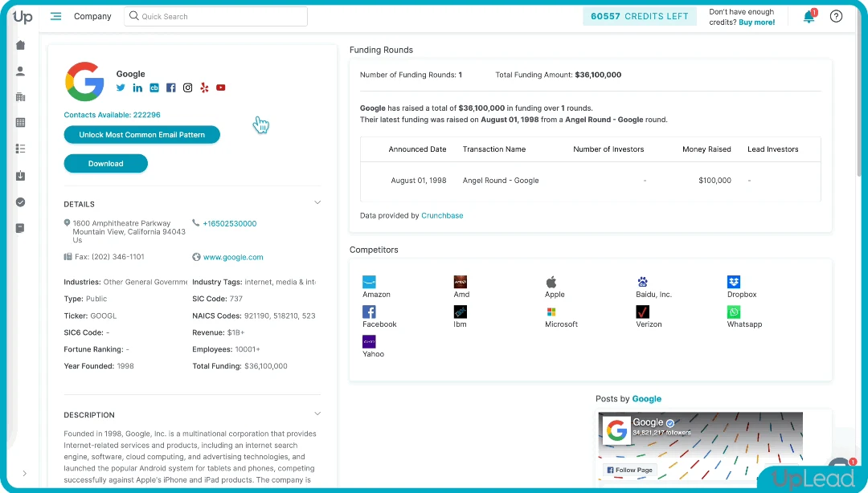Open Ibm competitor profile
The height and width of the screenshot is (493, 868).
click(460, 317)
